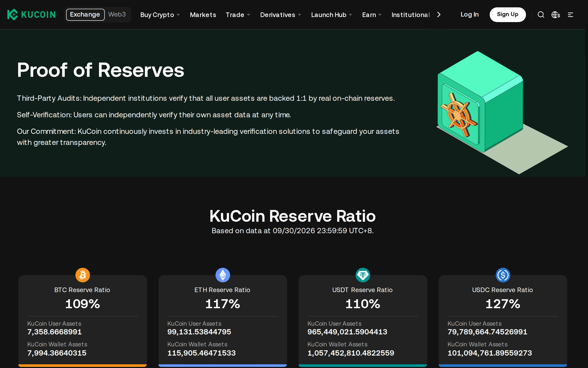Click the Tether USDT coin icon
Viewport: 588px width, 368px height.
tap(363, 275)
